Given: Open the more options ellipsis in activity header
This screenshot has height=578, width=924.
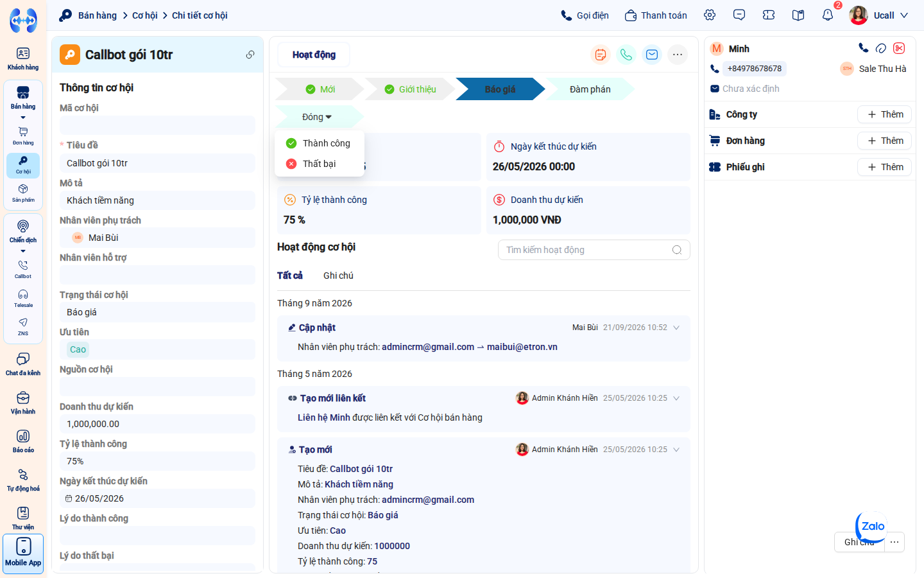Looking at the screenshot, I should coord(678,55).
